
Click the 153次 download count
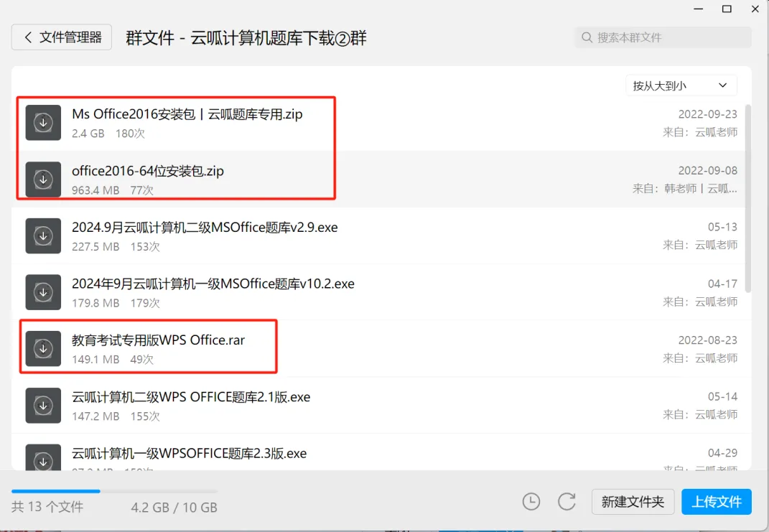[x=145, y=247]
